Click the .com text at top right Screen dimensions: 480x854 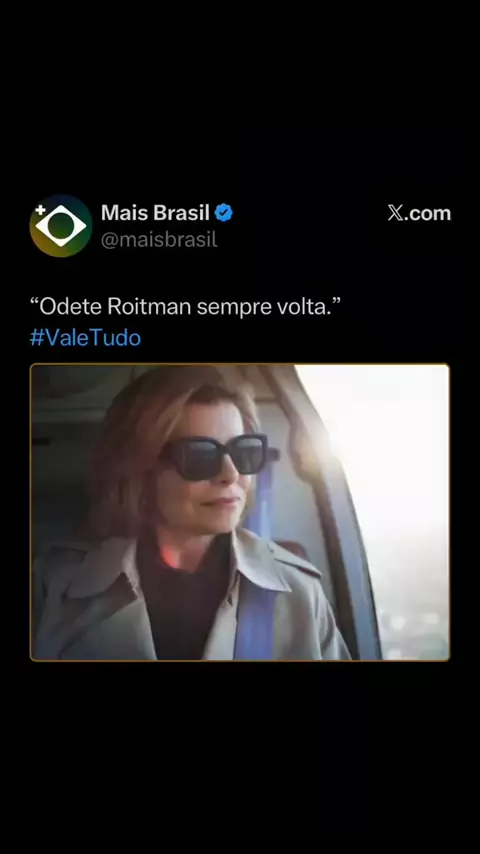coord(428,214)
